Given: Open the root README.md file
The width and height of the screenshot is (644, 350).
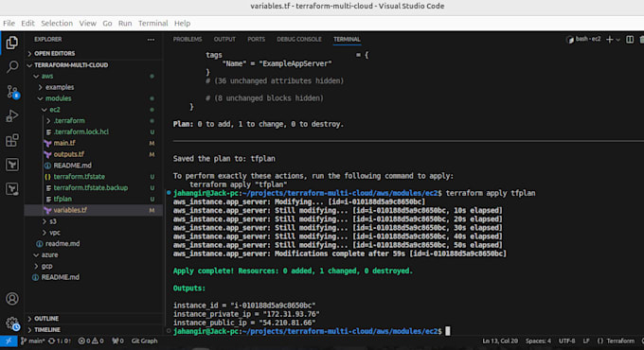Looking at the screenshot, I should coord(60,277).
